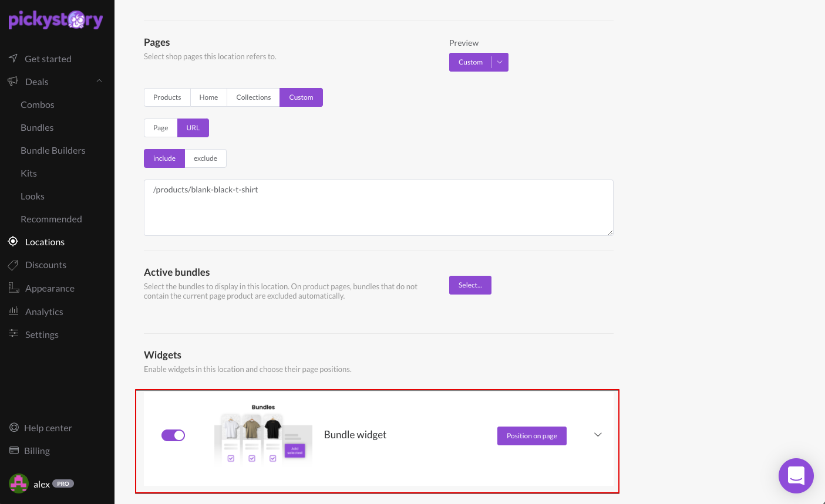Image resolution: width=825 pixels, height=504 pixels.
Task: Switch the URL rule to exclude
Action: [x=206, y=158]
